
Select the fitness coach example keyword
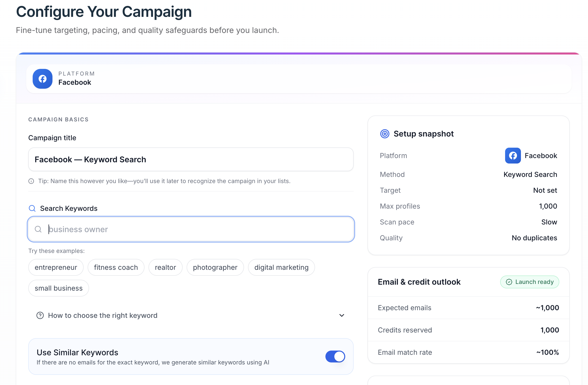point(116,267)
